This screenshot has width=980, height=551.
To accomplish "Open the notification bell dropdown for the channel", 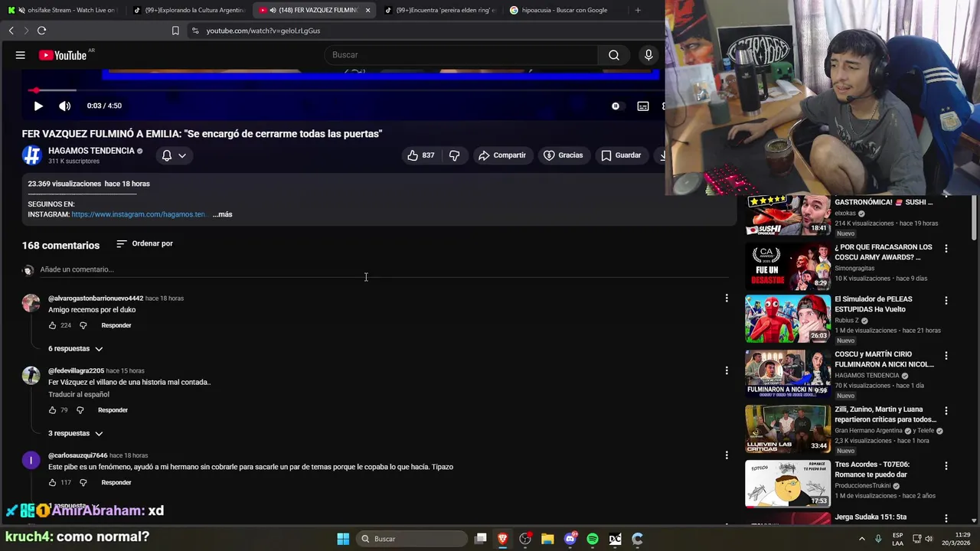I will [x=174, y=155].
